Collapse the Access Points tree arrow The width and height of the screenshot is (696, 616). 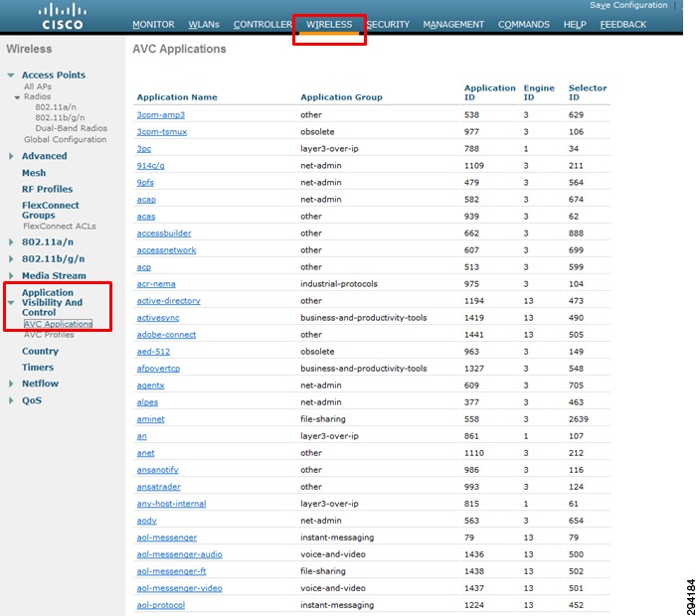tap(11, 75)
